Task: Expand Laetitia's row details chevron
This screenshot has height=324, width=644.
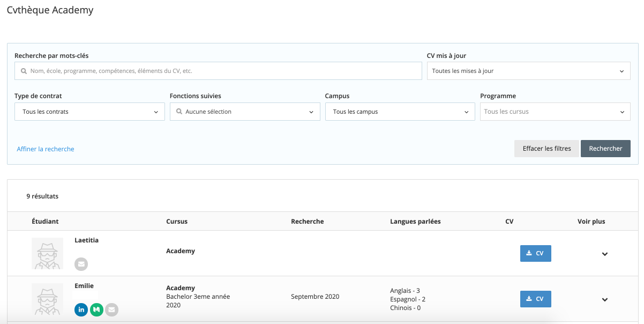Action: (605, 254)
